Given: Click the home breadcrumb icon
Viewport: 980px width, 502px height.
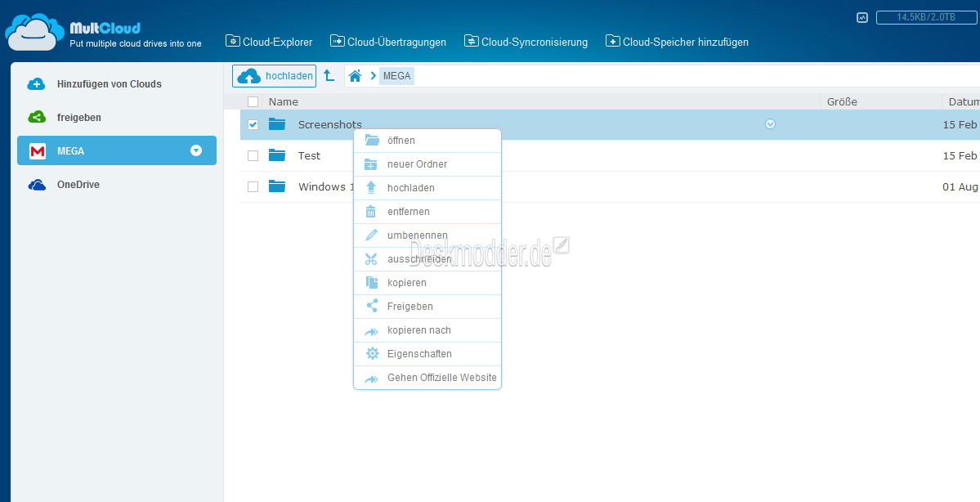Looking at the screenshot, I should (x=355, y=76).
